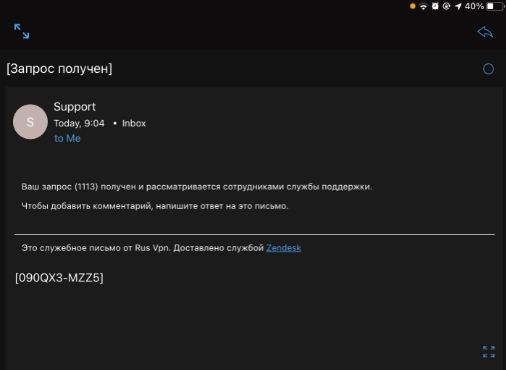Tap the 40% battery percentage text
The image size is (506, 370).
(x=474, y=6)
